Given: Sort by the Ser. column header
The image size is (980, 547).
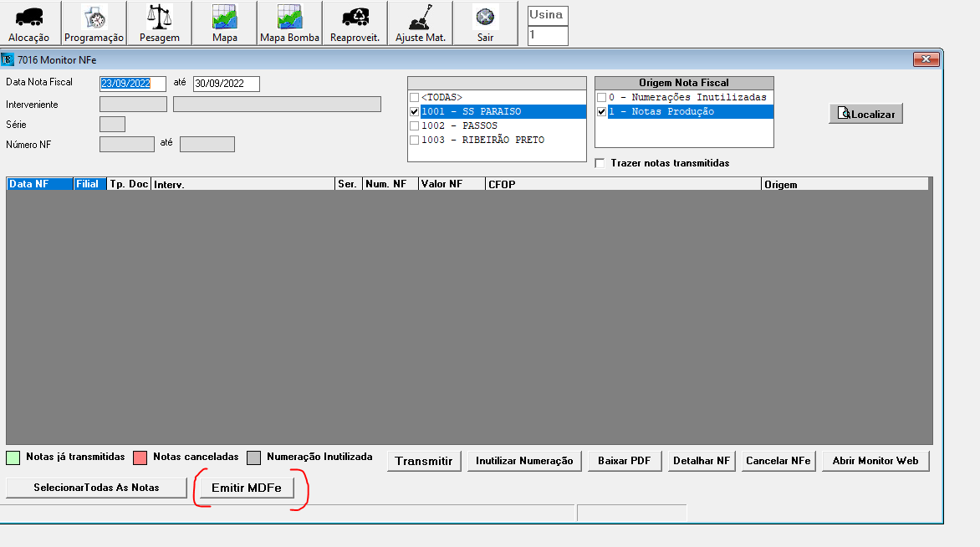Looking at the screenshot, I should [x=349, y=184].
